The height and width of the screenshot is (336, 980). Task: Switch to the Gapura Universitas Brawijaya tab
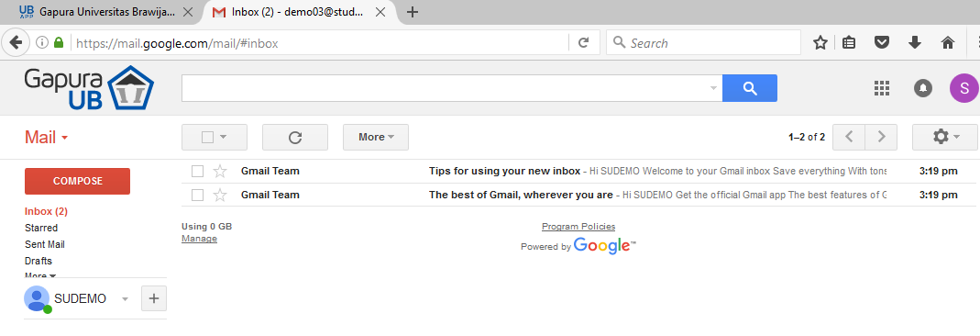(105, 12)
